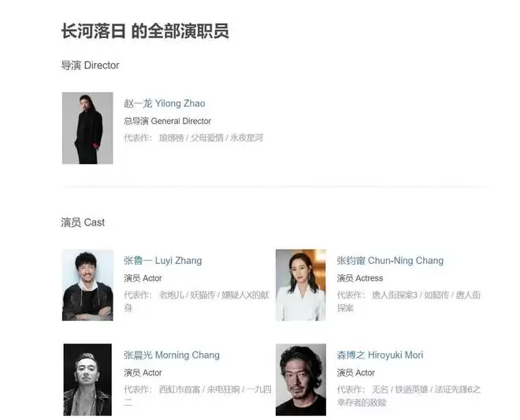
Task: Click the 赵一龙 Yilong Zhao name link
Action: 165,103
